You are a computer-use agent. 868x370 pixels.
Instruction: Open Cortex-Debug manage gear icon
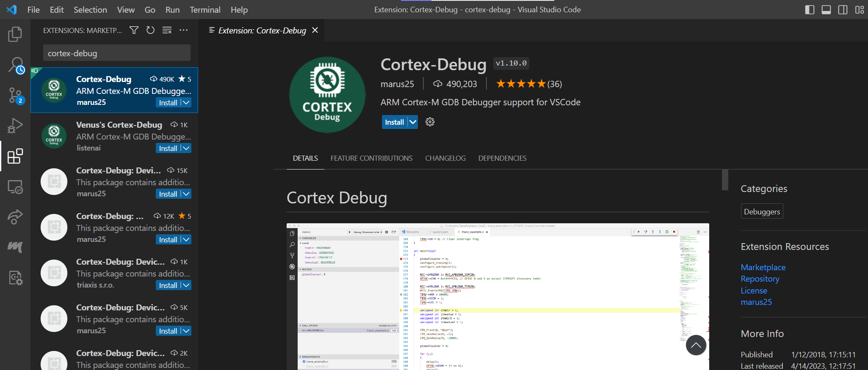(x=430, y=122)
